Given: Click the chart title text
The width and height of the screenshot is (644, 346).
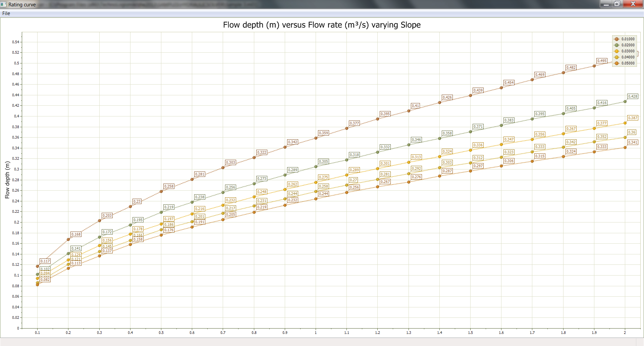Looking at the screenshot, I should coord(322,25).
